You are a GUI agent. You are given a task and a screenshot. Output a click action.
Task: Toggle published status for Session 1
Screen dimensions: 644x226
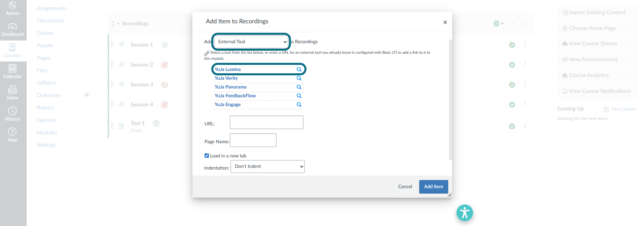click(512, 45)
